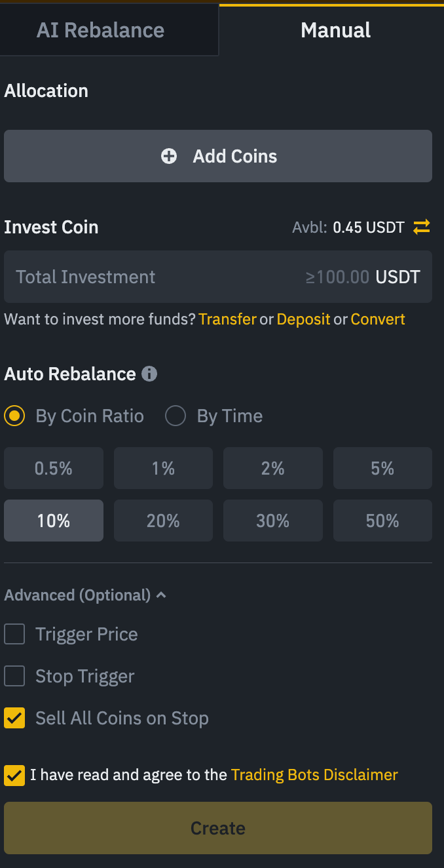Open the Deposit link
The width and height of the screenshot is (444, 868).
click(303, 319)
